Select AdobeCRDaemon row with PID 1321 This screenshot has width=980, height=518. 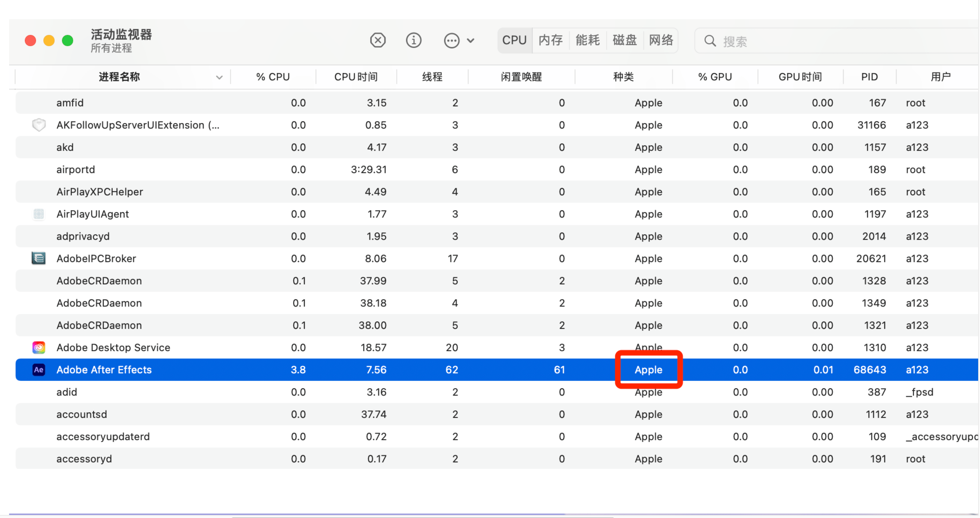pyautogui.click(x=497, y=325)
